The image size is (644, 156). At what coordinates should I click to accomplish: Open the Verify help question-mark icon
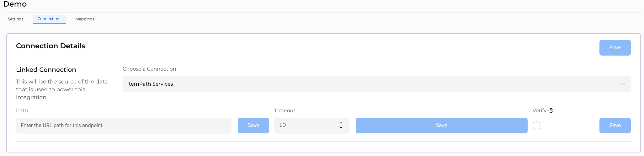click(x=551, y=110)
